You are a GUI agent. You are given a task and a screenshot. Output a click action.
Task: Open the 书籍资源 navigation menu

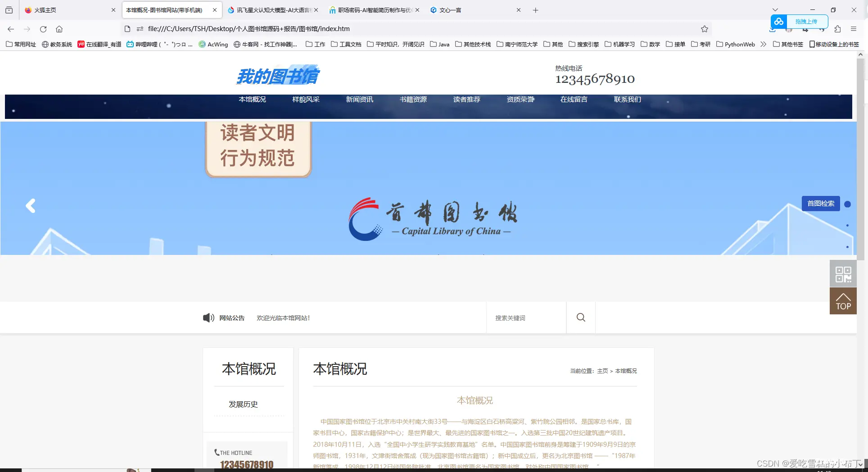pos(413,100)
